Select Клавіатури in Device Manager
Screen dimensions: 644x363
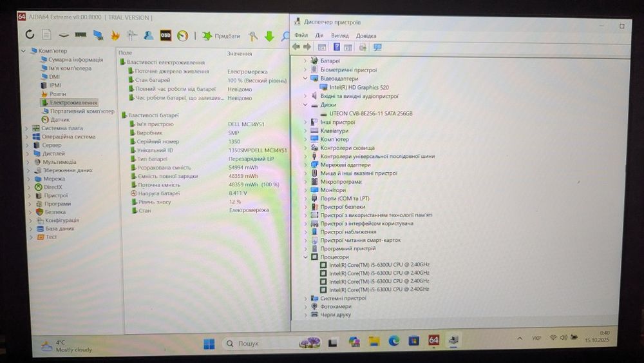334,131
